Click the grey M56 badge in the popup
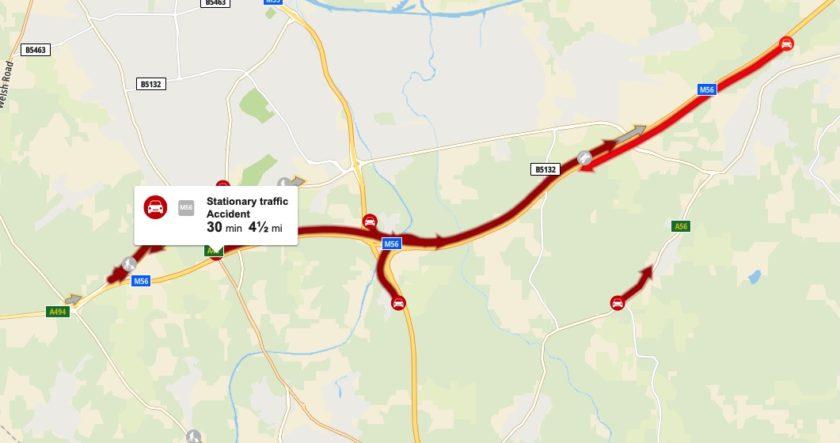The width and height of the screenshot is (840, 443). tap(186, 208)
